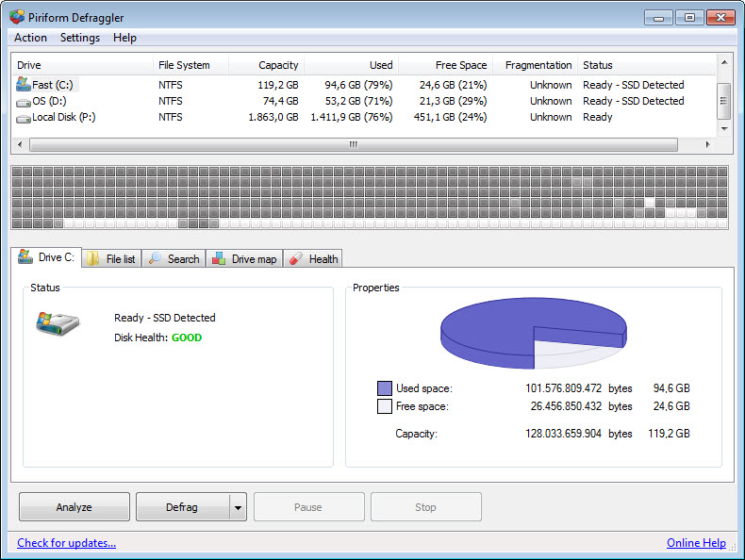The image size is (745, 560).
Task: Click the File list tab folder icon
Action: pos(93,259)
